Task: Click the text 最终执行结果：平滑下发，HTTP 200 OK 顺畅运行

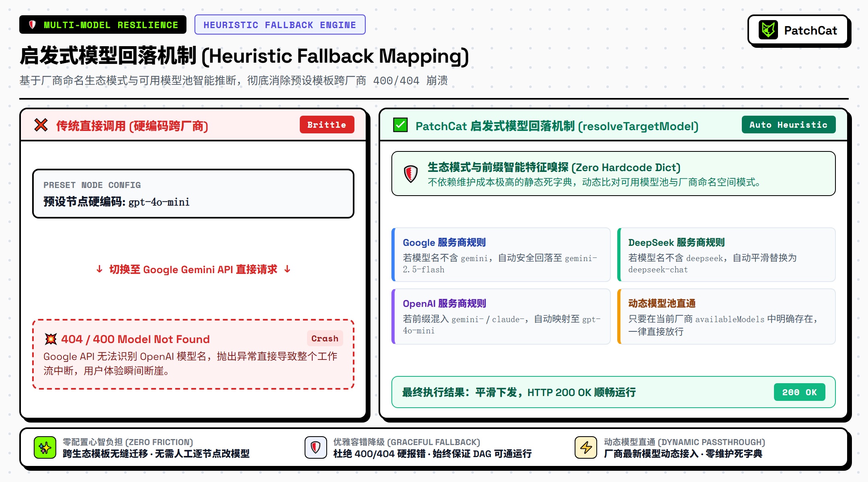Action: pos(519,392)
